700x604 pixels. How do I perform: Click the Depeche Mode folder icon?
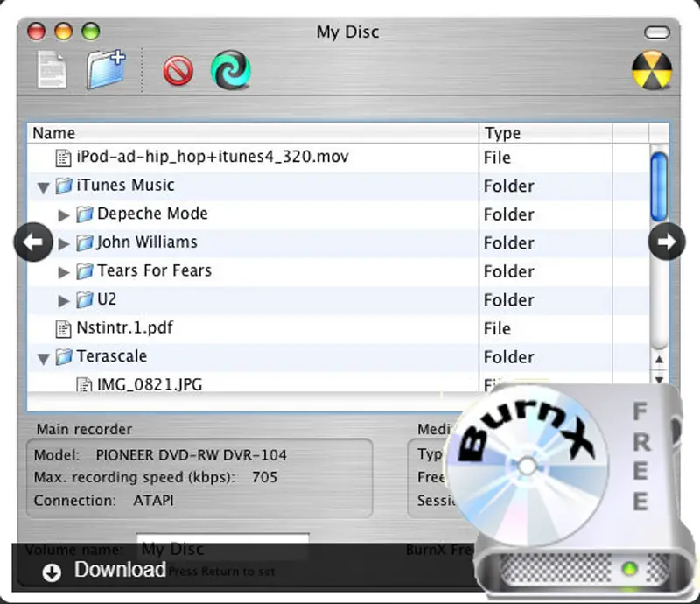84,214
